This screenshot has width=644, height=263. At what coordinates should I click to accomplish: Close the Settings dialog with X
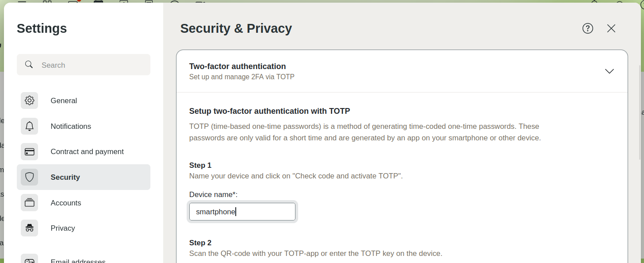tap(611, 28)
